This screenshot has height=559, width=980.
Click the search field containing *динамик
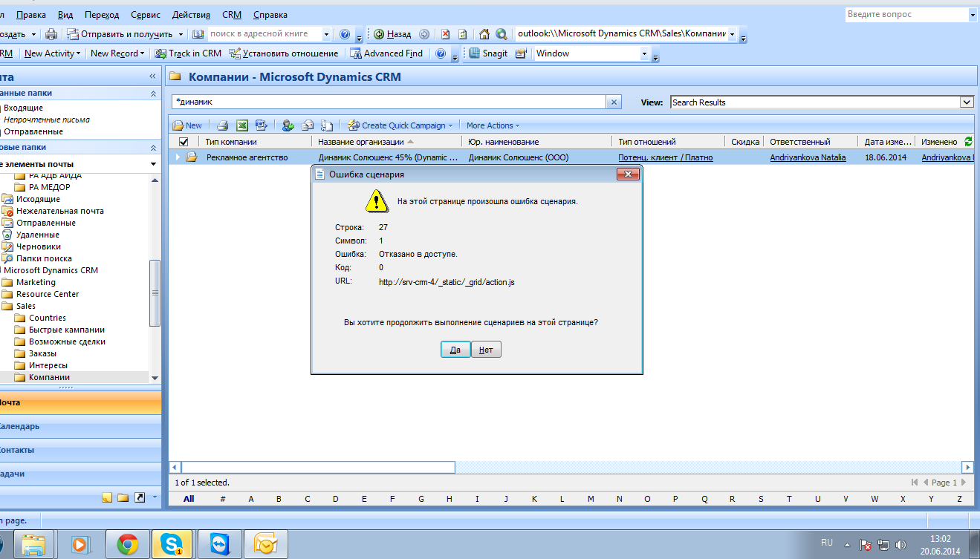pos(389,102)
